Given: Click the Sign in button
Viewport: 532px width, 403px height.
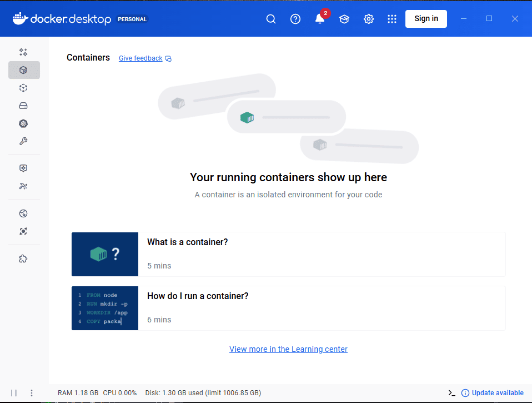Looking at the screenshot, I should (426, 18).
